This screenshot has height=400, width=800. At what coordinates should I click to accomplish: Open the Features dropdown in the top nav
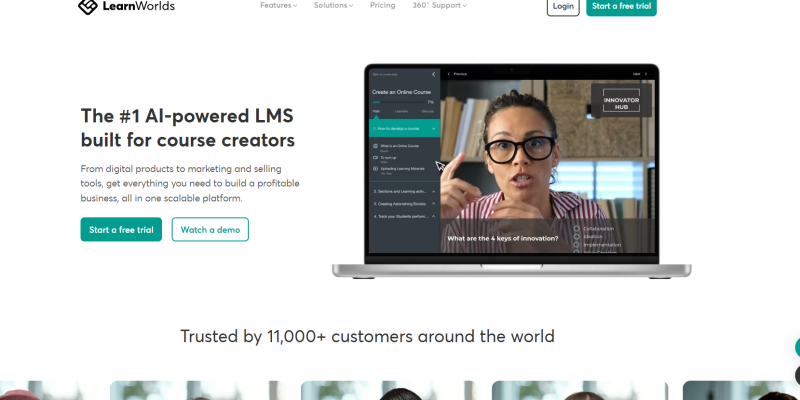[x=279, y=5]
